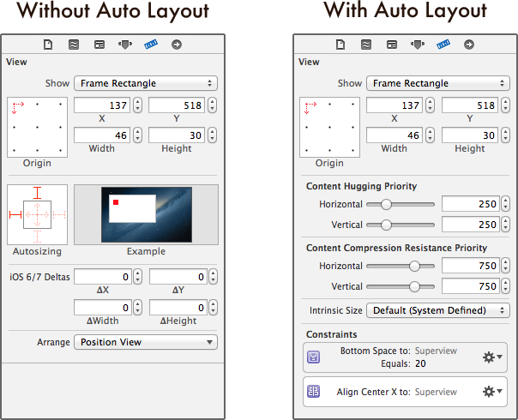Open Quick Help inspector in the left panel
This screenshot has height=420, width=518.
[74, 45]
